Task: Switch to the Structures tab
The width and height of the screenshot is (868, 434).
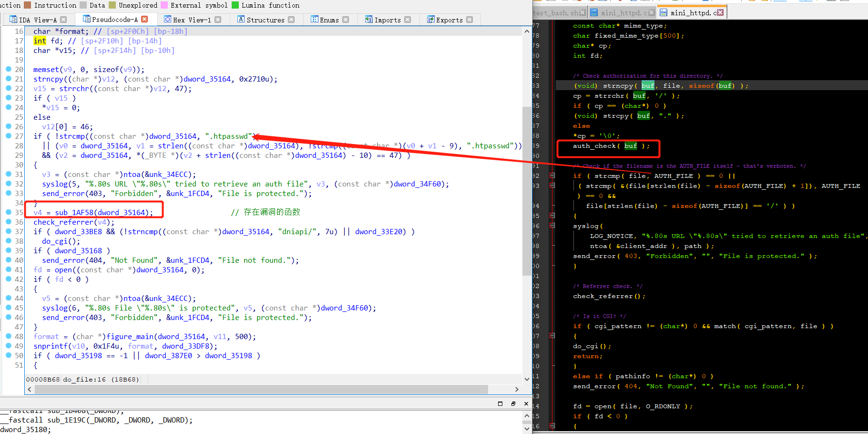Action: tap(266, 20)
